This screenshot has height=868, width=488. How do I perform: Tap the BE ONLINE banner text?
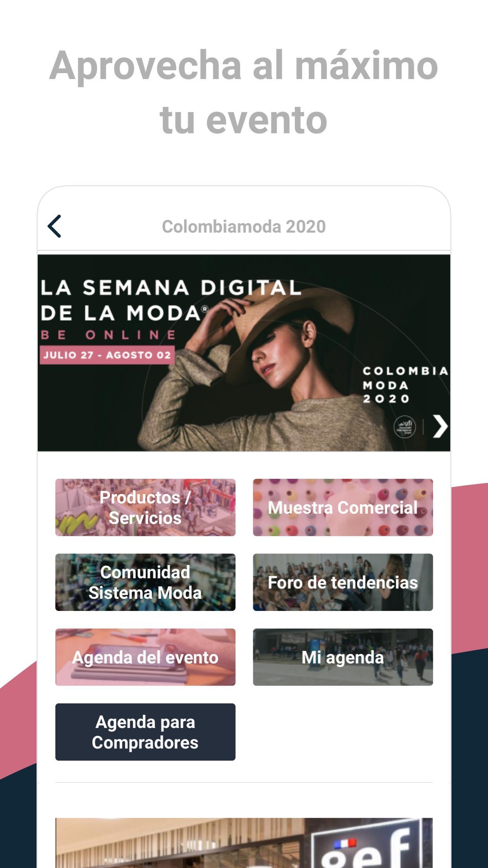click(108, 335)
